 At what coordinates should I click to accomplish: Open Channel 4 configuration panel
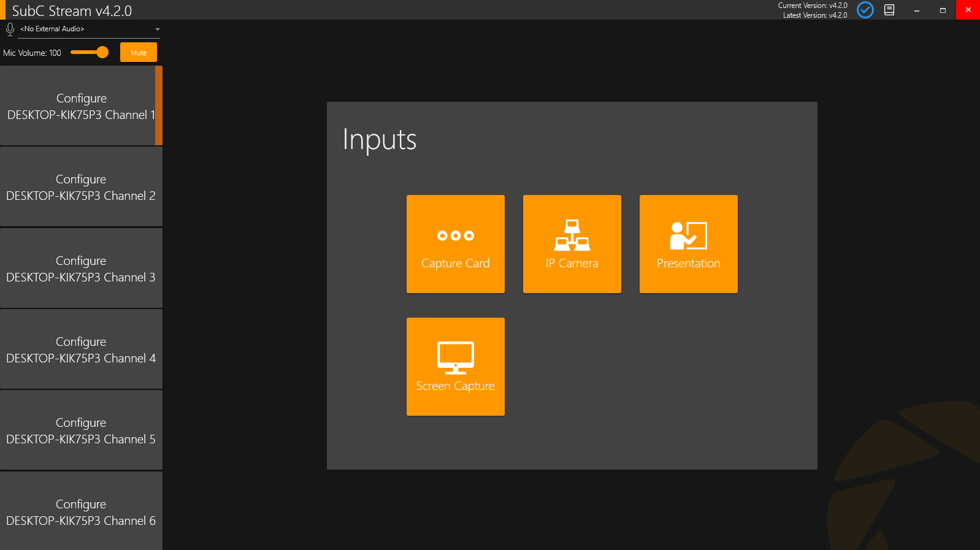[x=81, y=349]
